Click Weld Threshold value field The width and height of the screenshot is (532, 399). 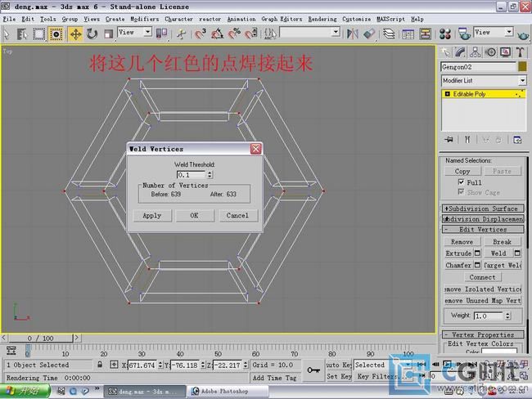[x=192, y=175]
